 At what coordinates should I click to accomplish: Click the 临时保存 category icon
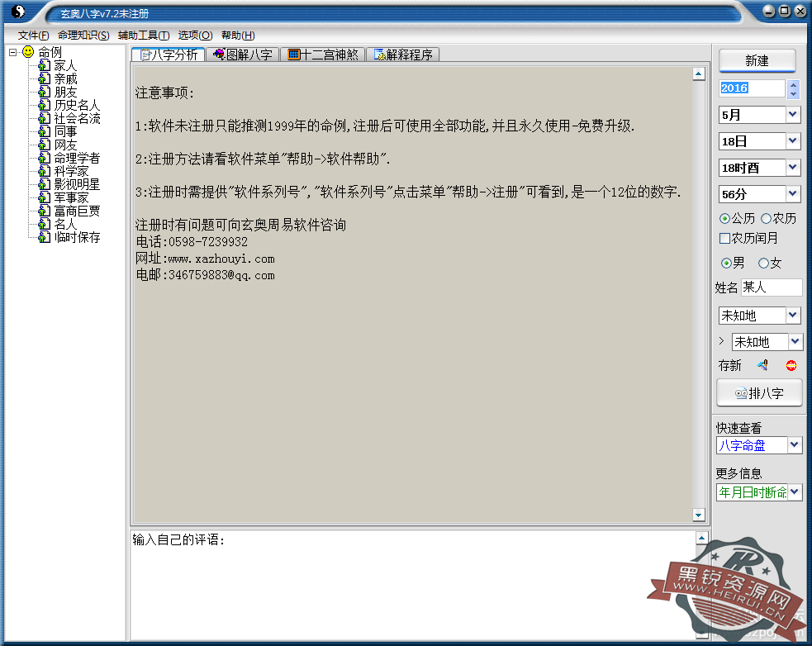45,237
